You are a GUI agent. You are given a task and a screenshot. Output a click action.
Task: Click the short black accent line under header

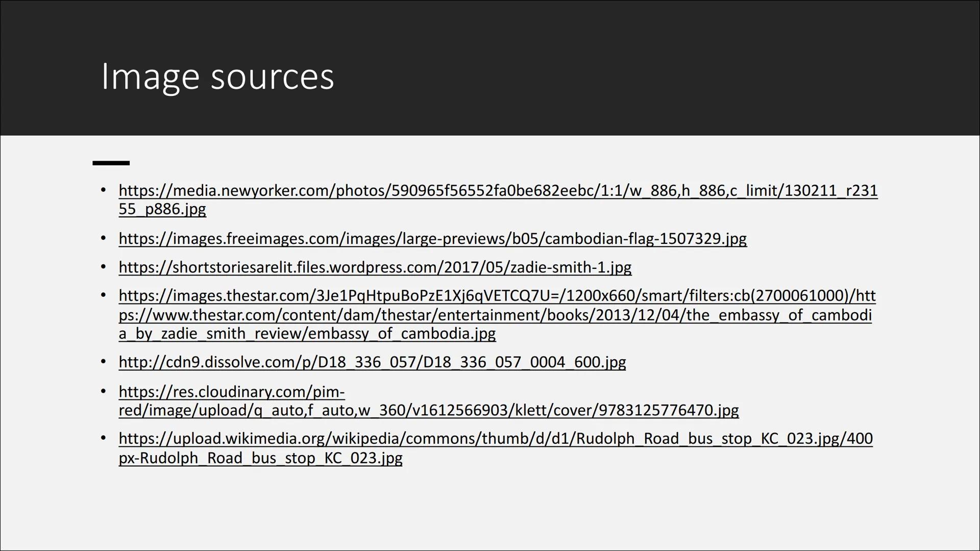(111, 163)
